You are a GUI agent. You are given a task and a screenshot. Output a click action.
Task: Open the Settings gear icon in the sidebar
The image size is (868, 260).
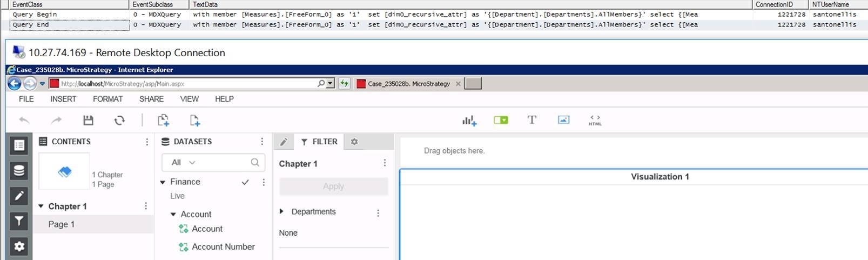tap(19, 246)
